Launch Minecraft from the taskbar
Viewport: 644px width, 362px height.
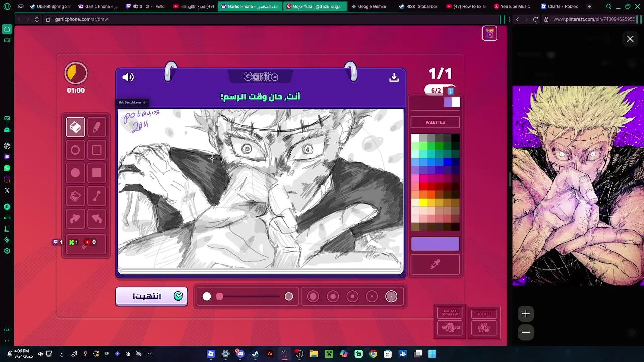coord(329,354)
